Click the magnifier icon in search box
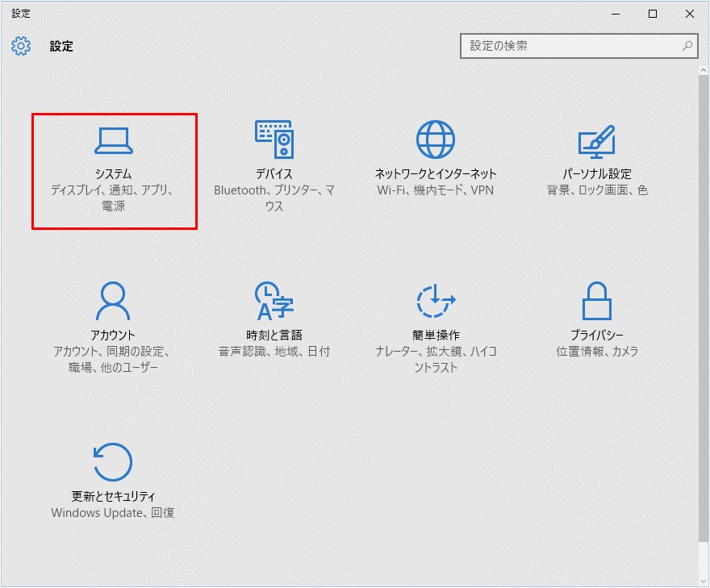Viewport: 710px width, 588px height. click(x=687, y=46)
